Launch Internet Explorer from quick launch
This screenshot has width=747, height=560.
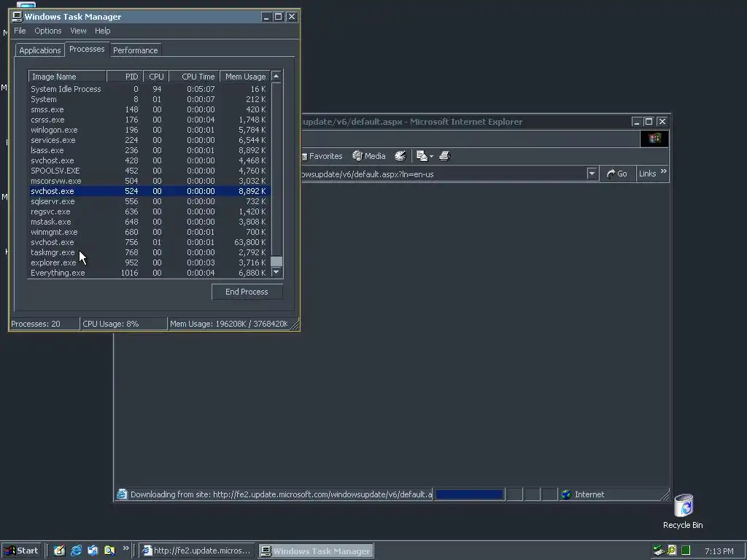coord(76,551)
